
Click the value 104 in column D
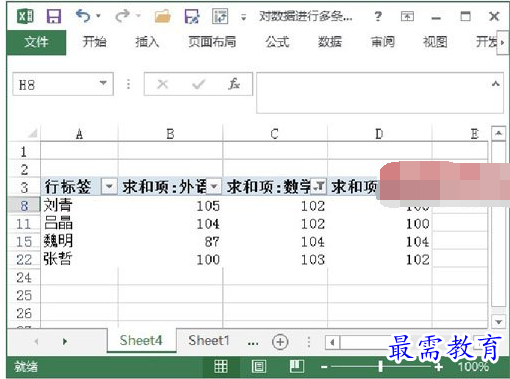417,242
